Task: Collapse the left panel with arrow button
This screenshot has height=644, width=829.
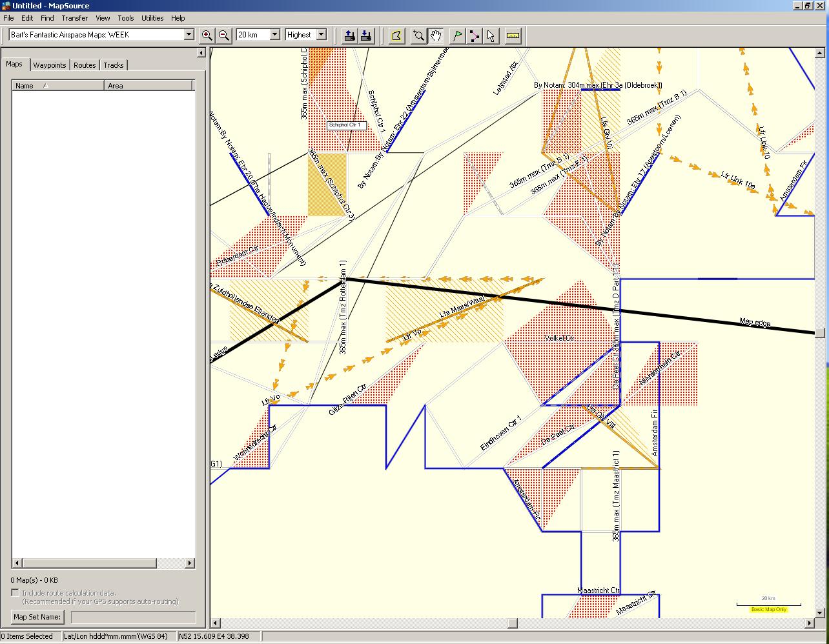Action: click(201, 53)
